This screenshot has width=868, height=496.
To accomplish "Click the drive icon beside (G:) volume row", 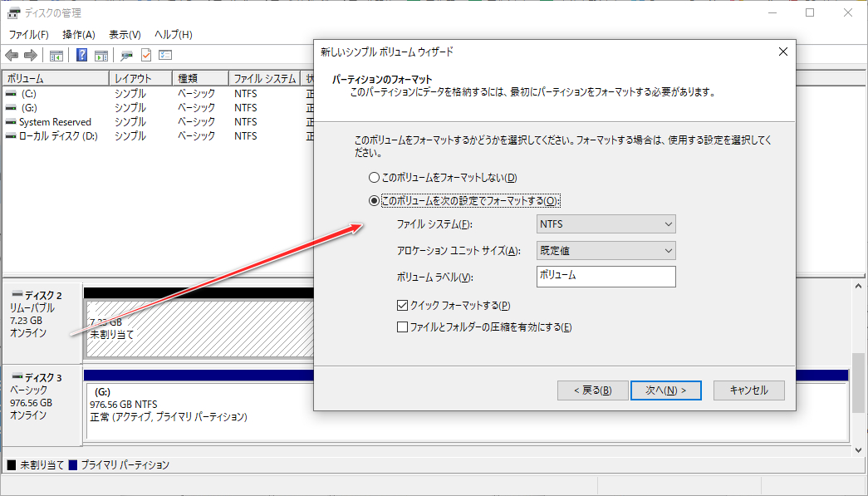I will pos(11,107).
